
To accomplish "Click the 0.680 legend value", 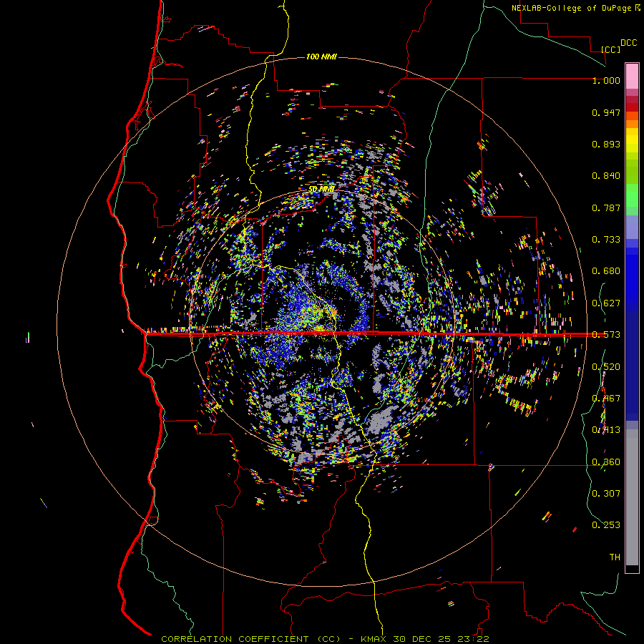I will click(606, 271).
